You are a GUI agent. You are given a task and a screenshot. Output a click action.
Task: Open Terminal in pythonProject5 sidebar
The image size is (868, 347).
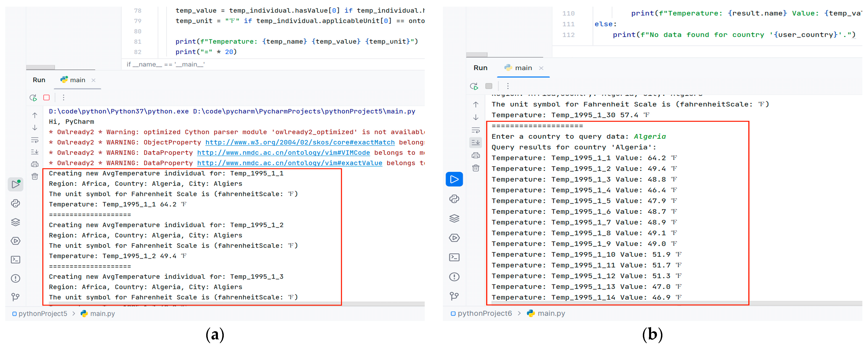[16, 260]
